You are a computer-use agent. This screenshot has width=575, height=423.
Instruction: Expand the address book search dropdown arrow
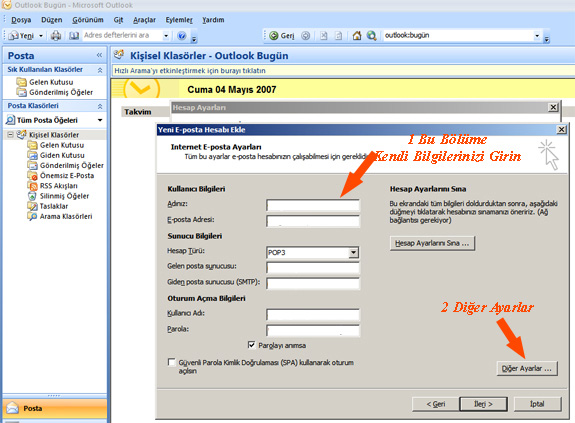(166, 36)
